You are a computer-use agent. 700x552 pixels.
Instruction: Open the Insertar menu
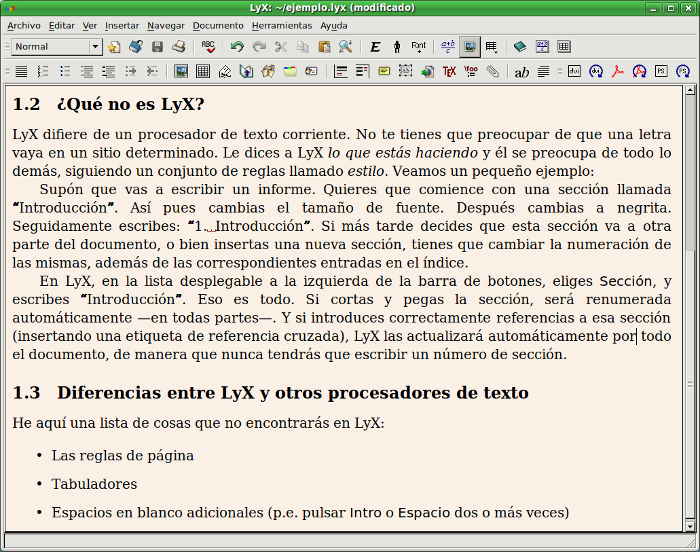(122, 25)
